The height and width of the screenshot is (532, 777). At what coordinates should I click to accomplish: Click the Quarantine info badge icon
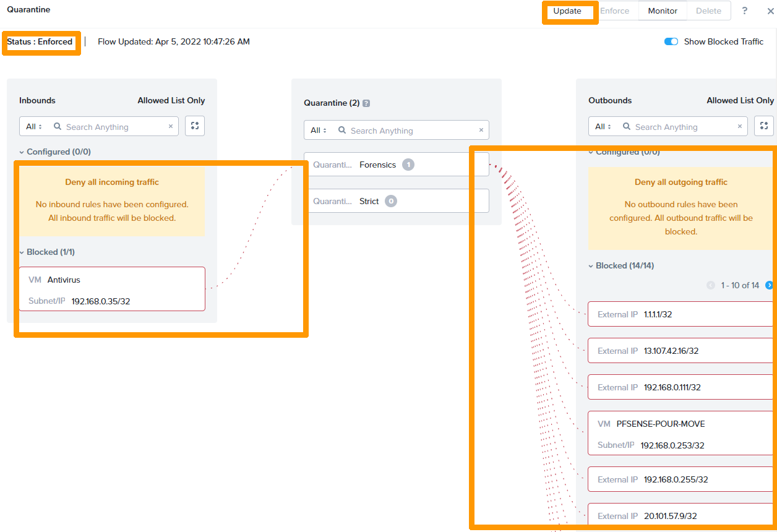point(366,103)
